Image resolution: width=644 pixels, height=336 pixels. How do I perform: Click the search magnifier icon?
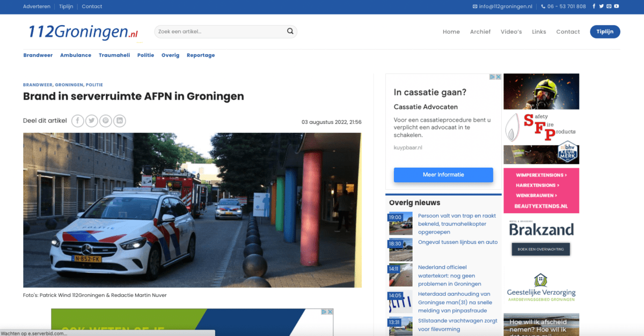(x=290, y=32)
